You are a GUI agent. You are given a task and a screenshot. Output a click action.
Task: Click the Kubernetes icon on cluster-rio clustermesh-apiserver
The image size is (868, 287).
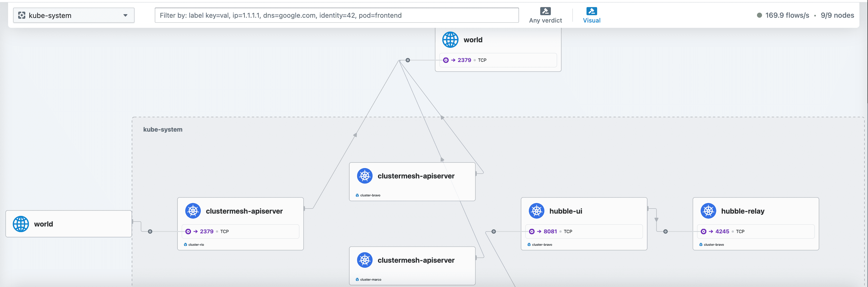pos(193,211)
